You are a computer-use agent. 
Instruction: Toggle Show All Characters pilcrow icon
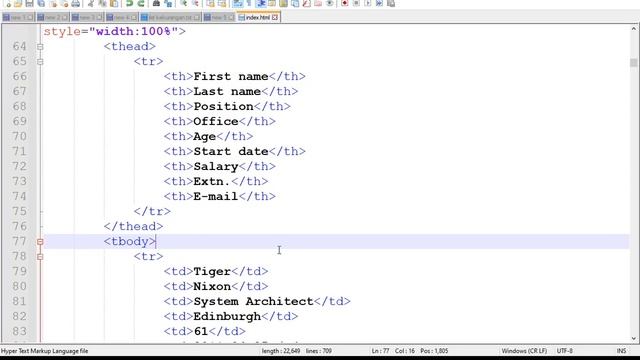tap(249, 4)
